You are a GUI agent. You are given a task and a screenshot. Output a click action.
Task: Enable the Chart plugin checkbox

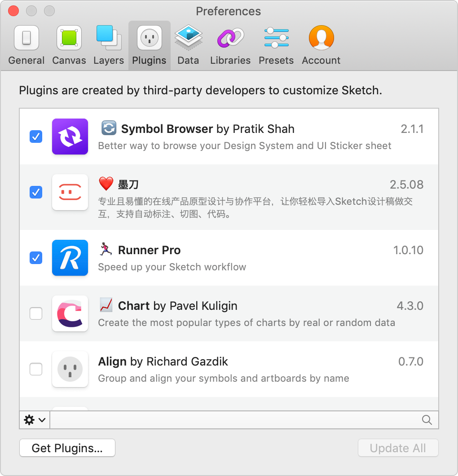[36, 313]
